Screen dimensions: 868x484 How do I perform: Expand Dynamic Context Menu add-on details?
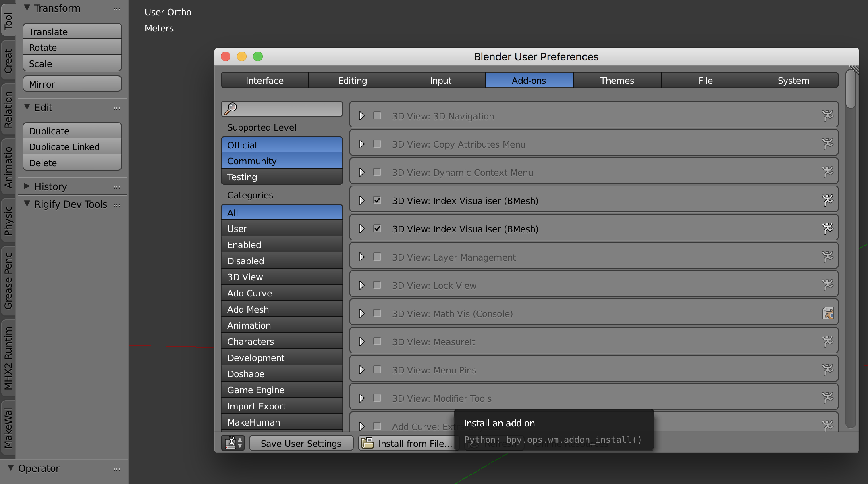361,172
